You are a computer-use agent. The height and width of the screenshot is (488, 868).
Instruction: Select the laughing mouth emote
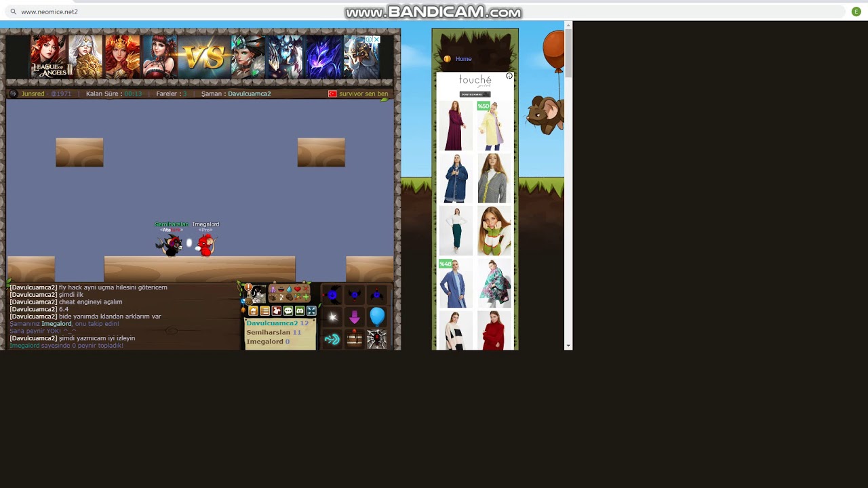tap(281, 289)
